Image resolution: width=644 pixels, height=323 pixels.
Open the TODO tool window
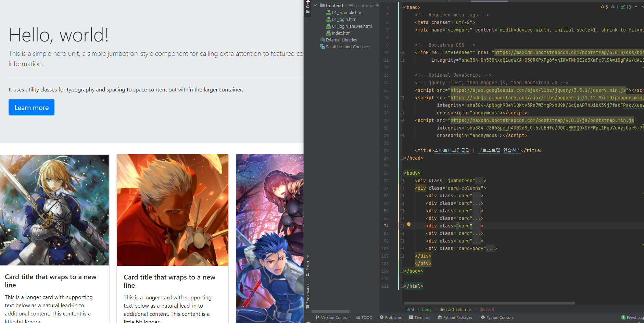coord(364,318)
